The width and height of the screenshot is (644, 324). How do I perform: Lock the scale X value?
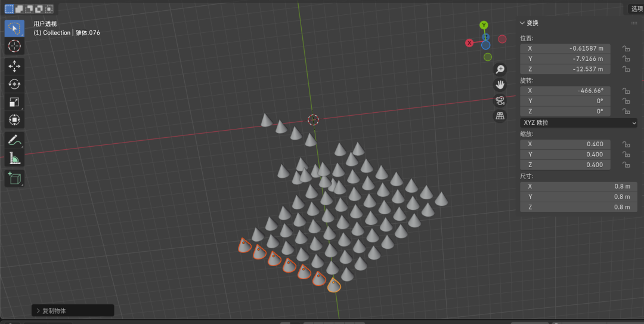[626, 144]
